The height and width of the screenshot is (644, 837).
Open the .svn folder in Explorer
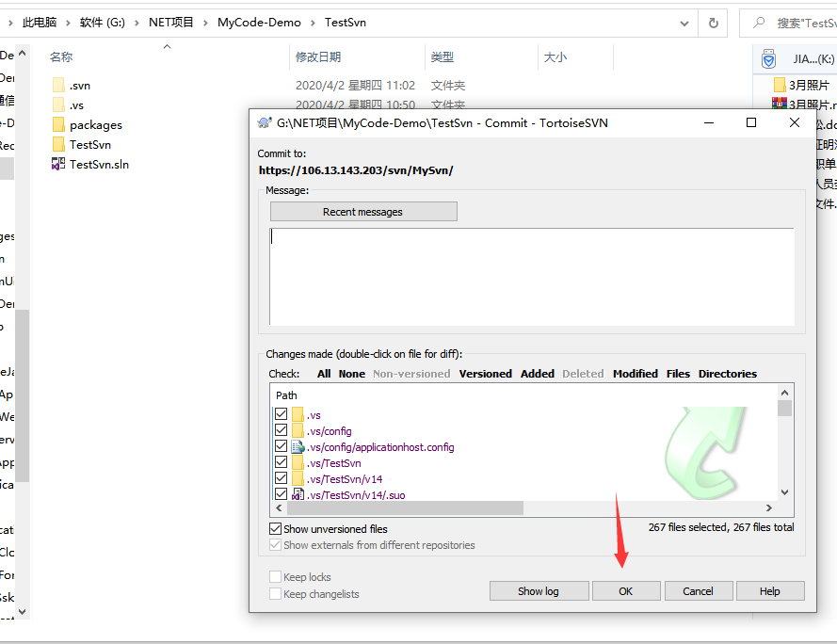coord(79,86)
